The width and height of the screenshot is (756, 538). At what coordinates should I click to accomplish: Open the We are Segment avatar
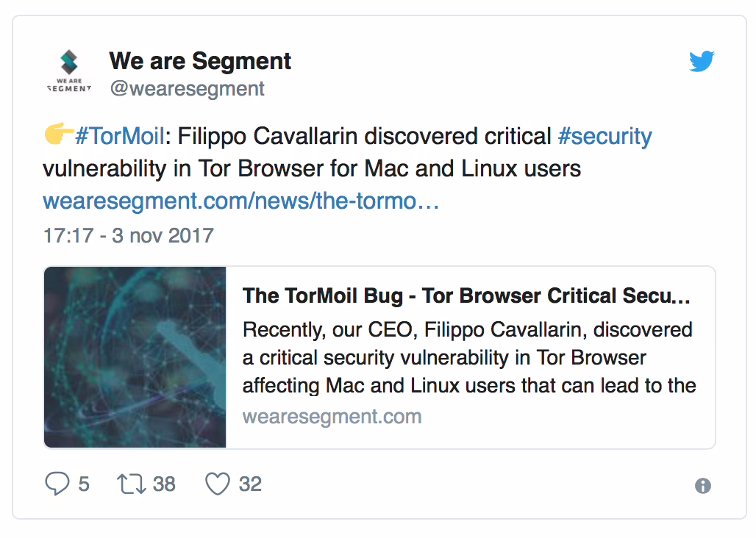click(69, 71)
